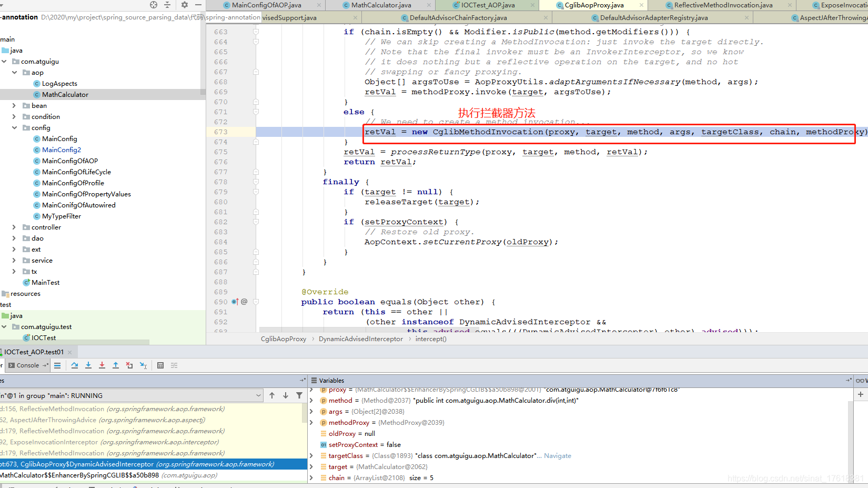Click Run to Cursor icon
This screenshot has width=868, height=488.
pos(143,365)
